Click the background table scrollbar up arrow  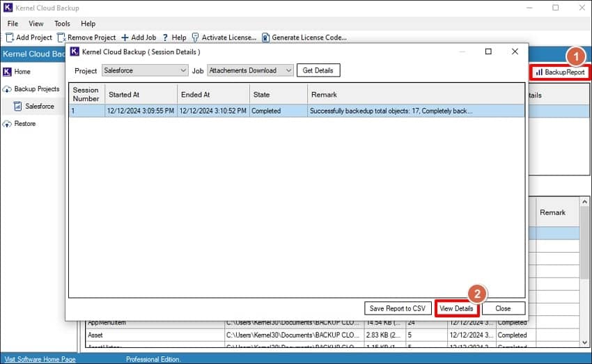point(584,202)
